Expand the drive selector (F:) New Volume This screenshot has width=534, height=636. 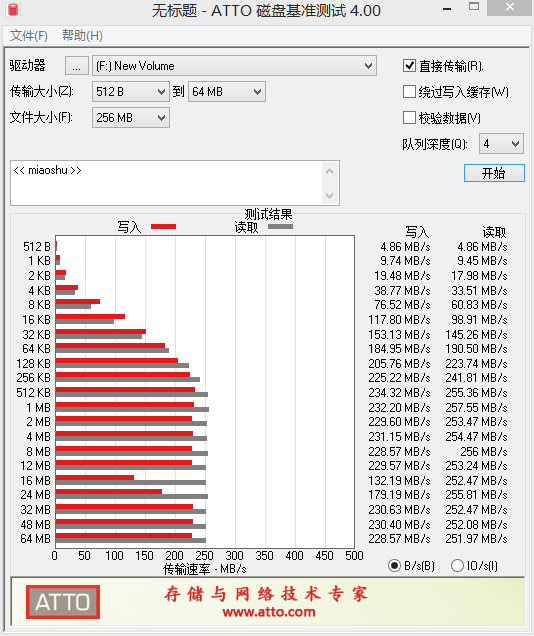(234, 66)
